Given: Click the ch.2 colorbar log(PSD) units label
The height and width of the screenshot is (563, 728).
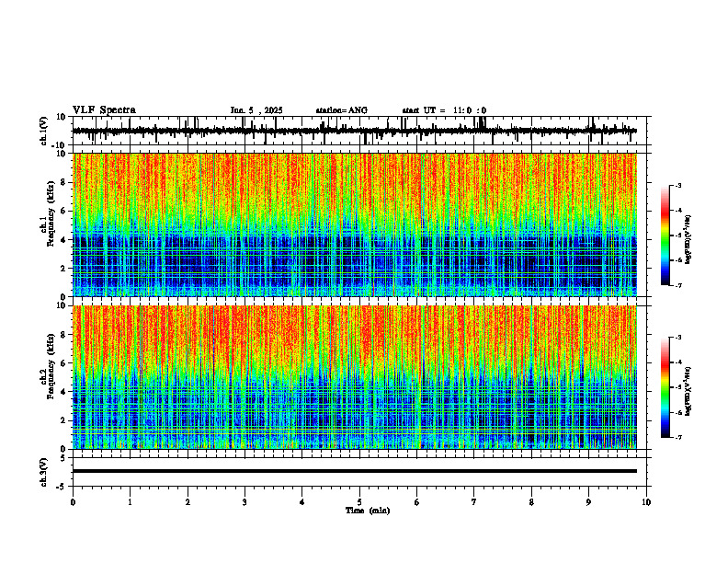Looking at the screenshot, I should [688, 391].
